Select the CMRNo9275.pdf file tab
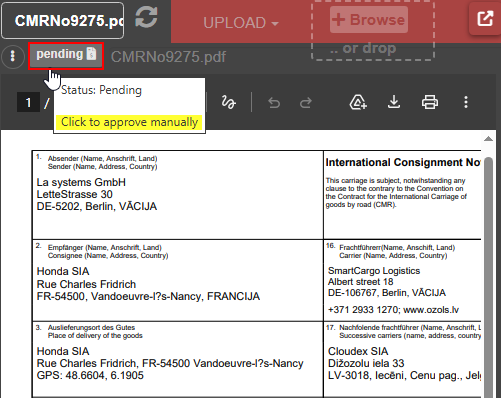The image size is (501, 398). [63, 21]
